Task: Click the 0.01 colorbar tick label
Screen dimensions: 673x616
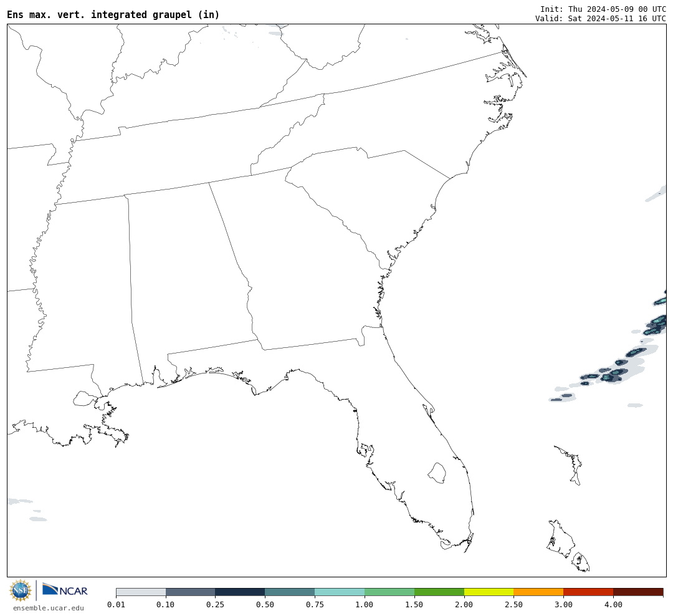Action: [x=116, y=604]
